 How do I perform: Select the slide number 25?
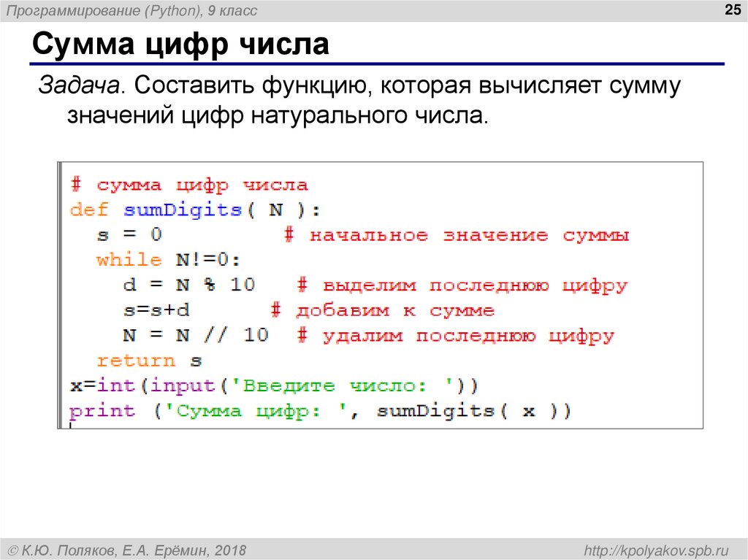[733, 9]
